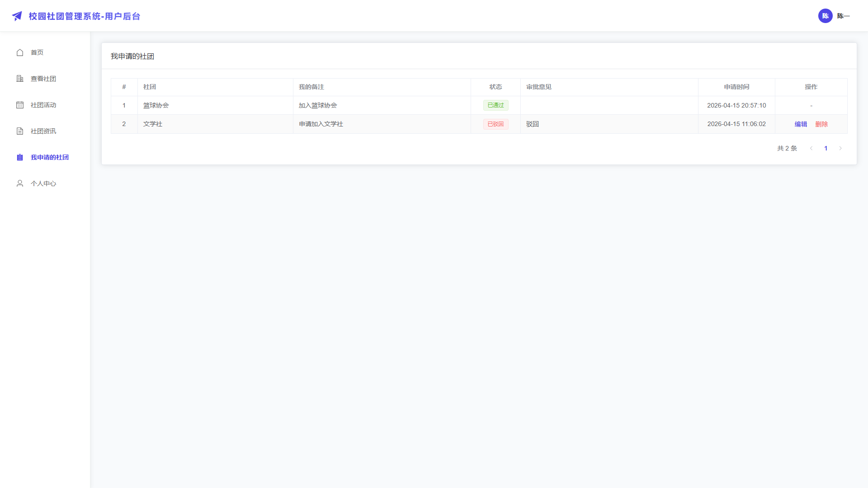Click the home icon in sidebar

coord(20,52)
